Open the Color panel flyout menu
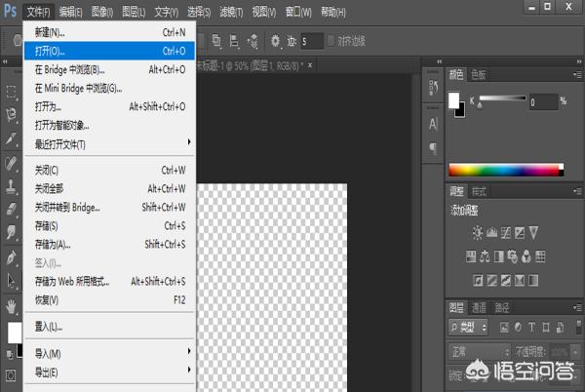Screen dimensions: 585x392 coord(577,75)
